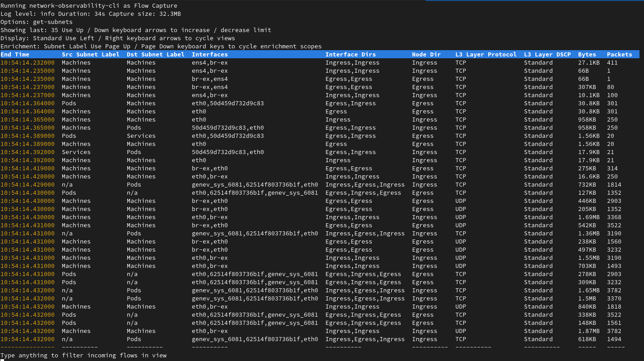Click the Packets column header

tap(620, 54)
